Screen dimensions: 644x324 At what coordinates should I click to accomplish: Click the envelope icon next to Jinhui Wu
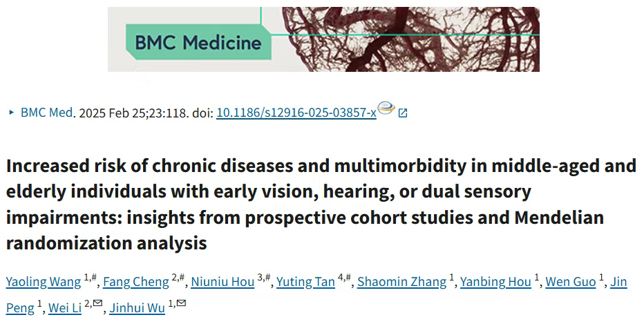pyautogui.click(x=181, y=303)
